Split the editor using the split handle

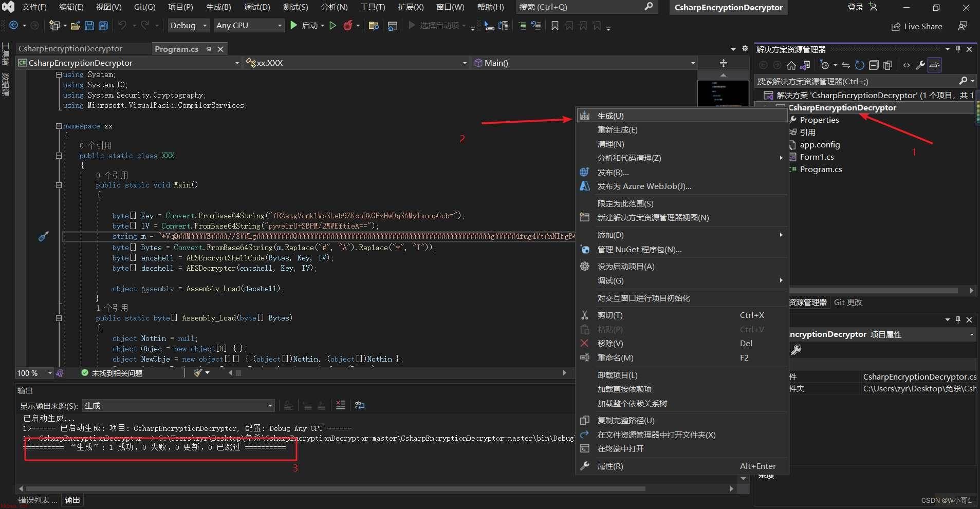(724, 63)
